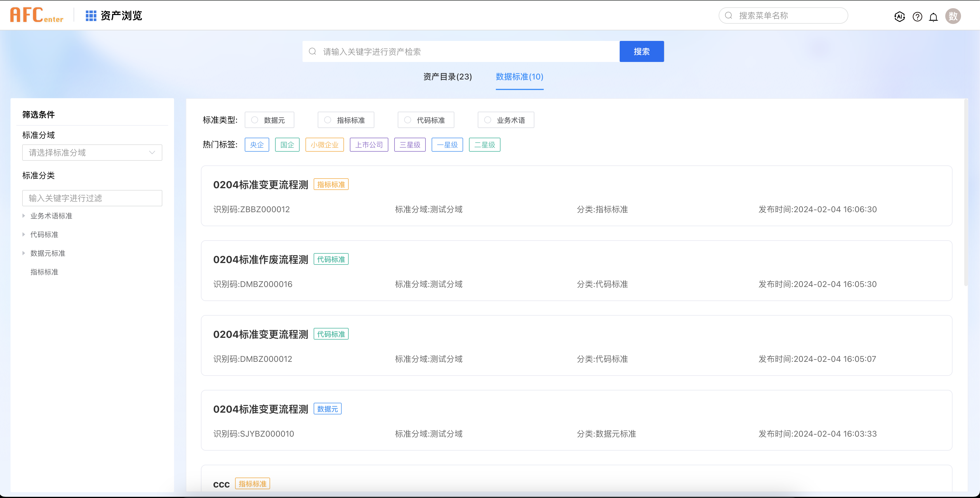Focus the asset keyword search field
This screenshot has height=498, width=980.
tap(461, 51)
